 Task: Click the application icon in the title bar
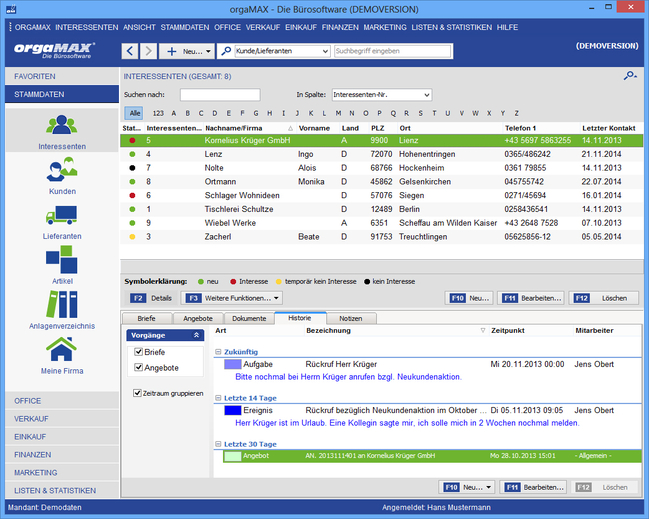tap(11, 9)
